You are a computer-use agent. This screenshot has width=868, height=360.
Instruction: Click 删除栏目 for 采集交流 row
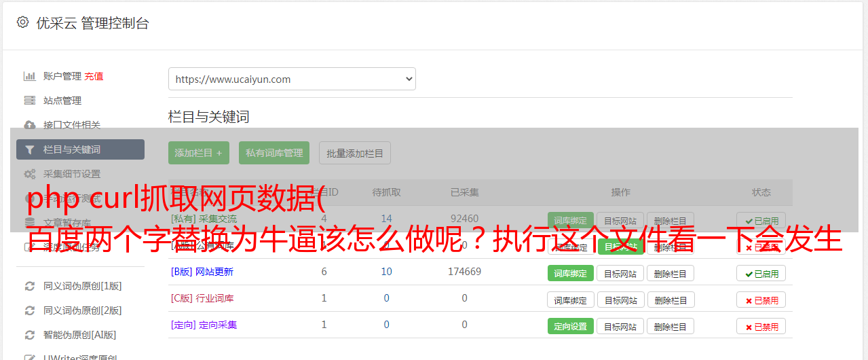[671, 220]
